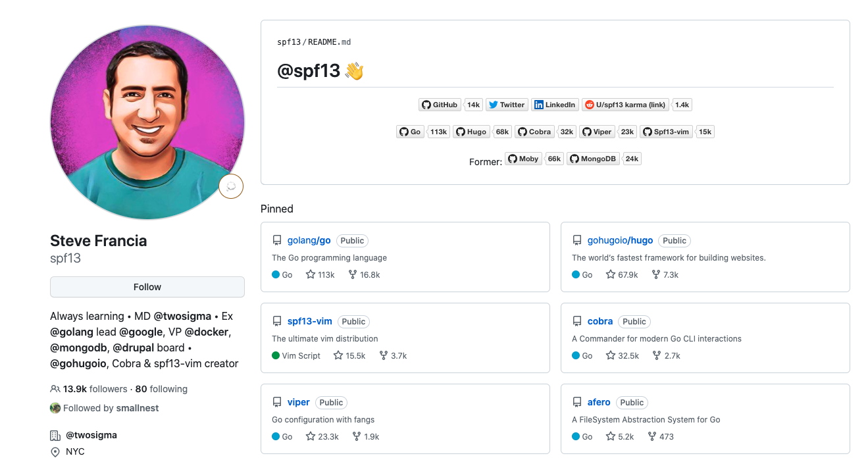Click star count on golang/go

(320, 275)
